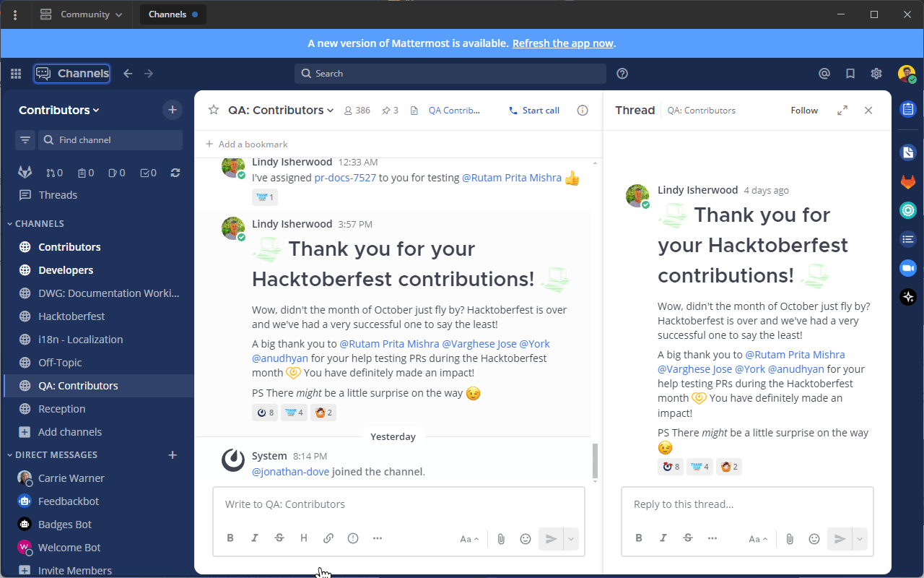Open recent mentions via the @ icon
Image resolution: width=924 pixels, height=578 pixels.
pos(824,73)
